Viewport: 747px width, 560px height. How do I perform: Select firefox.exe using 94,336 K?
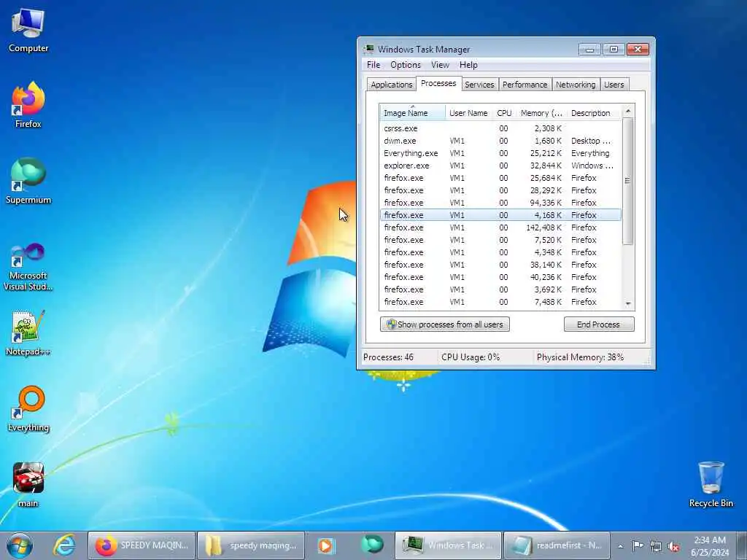coord(500,203)
